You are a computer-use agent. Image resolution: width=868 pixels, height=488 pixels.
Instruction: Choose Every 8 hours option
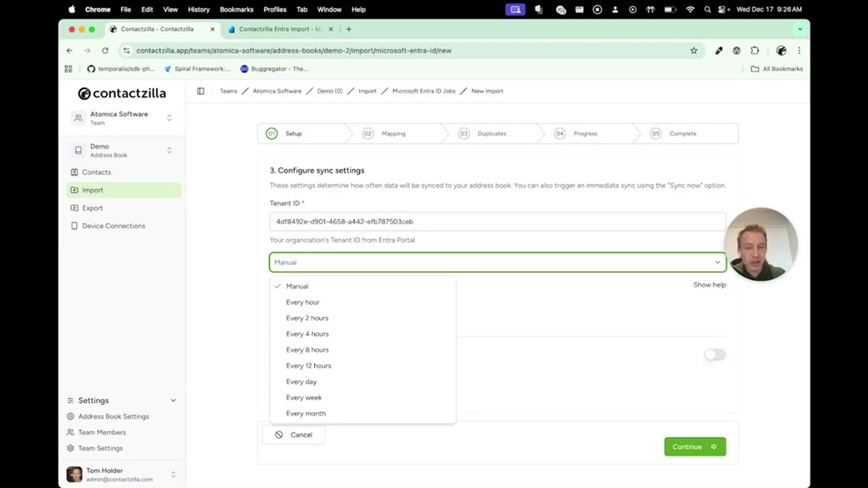[x=363, y=350]
